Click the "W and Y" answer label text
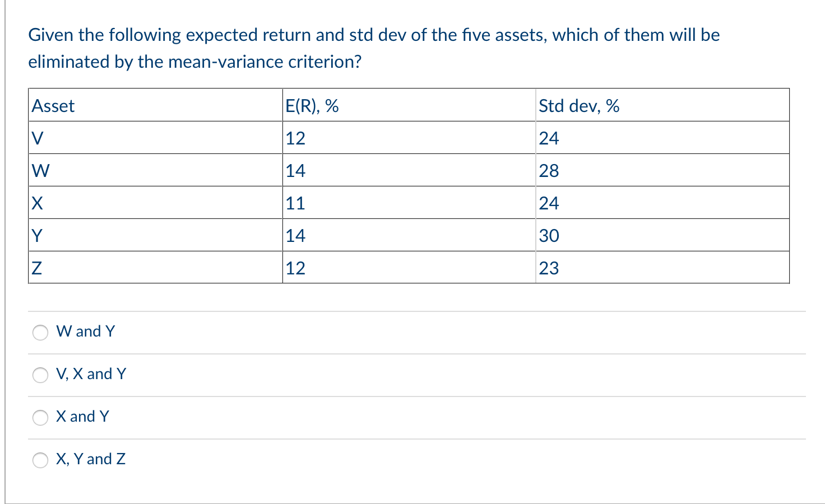The height and width of the screenshot is (504, 825). [85, 331]
